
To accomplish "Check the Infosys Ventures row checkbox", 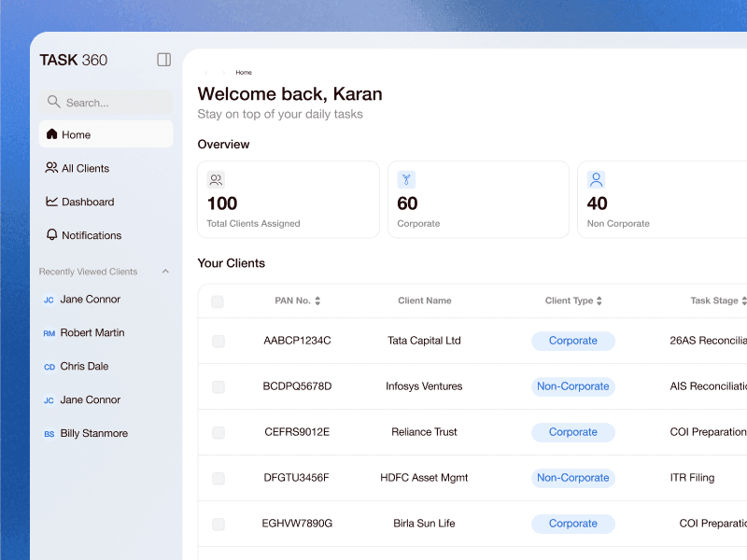I will [x=218, y=386].
